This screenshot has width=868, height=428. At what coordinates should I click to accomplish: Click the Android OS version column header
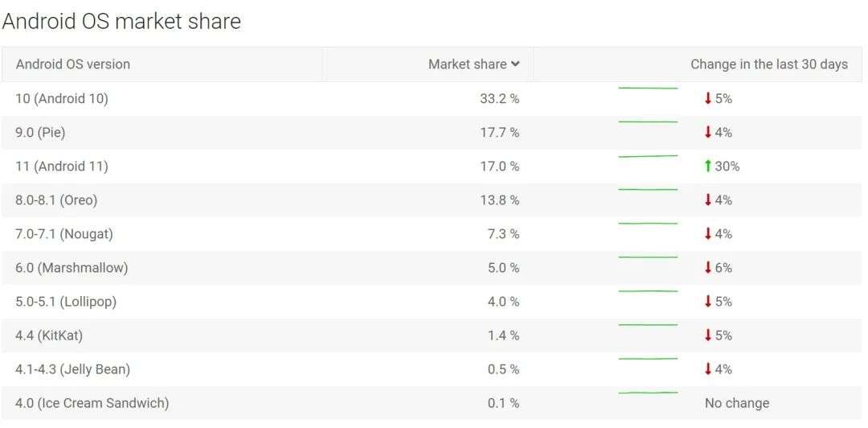[x=73, y=64]
